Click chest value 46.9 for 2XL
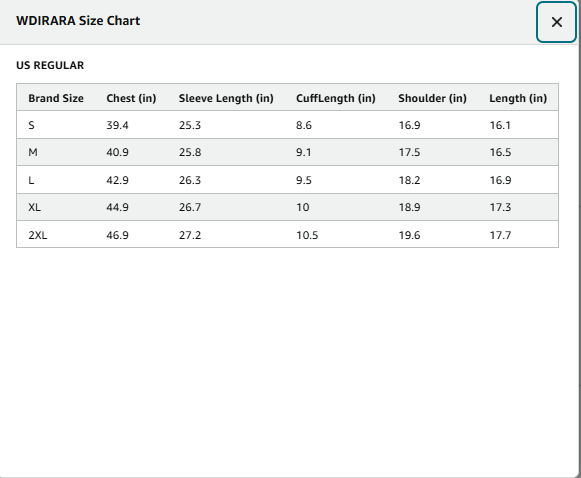 tap(117, 235)
